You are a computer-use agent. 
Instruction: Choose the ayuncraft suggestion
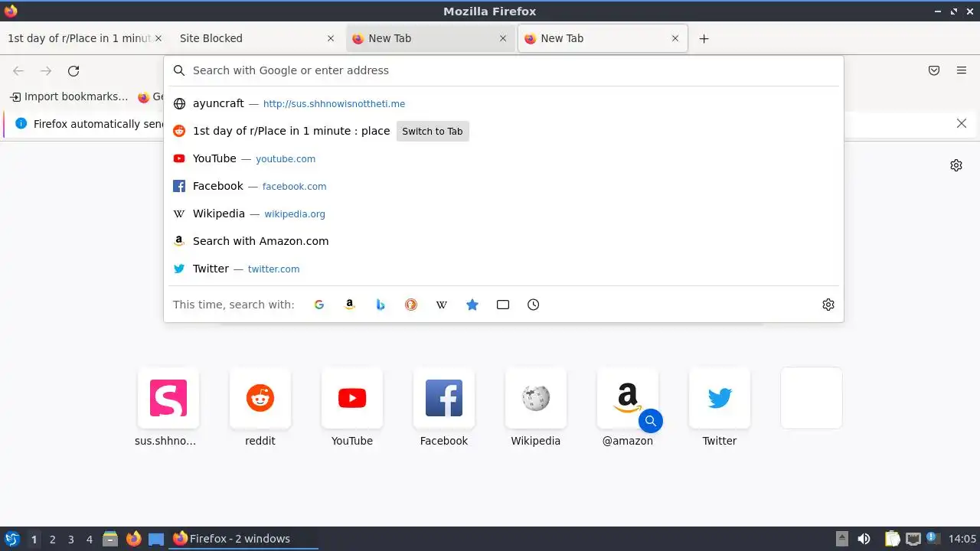click(x=504, y=103)
